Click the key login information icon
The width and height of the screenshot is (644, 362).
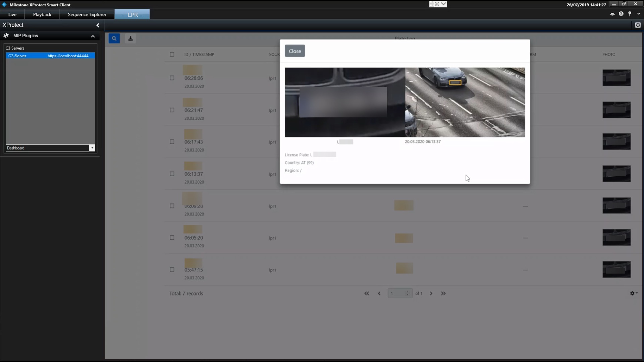630,14
